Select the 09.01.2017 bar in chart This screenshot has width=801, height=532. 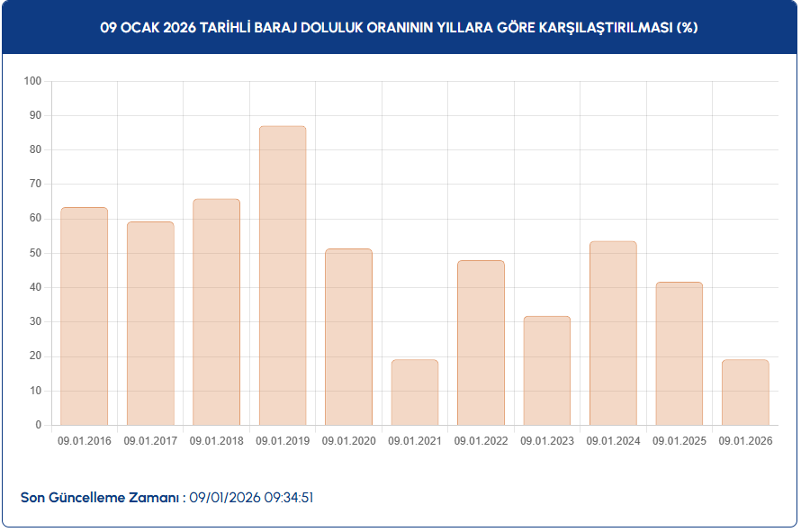tap(150, 323)
